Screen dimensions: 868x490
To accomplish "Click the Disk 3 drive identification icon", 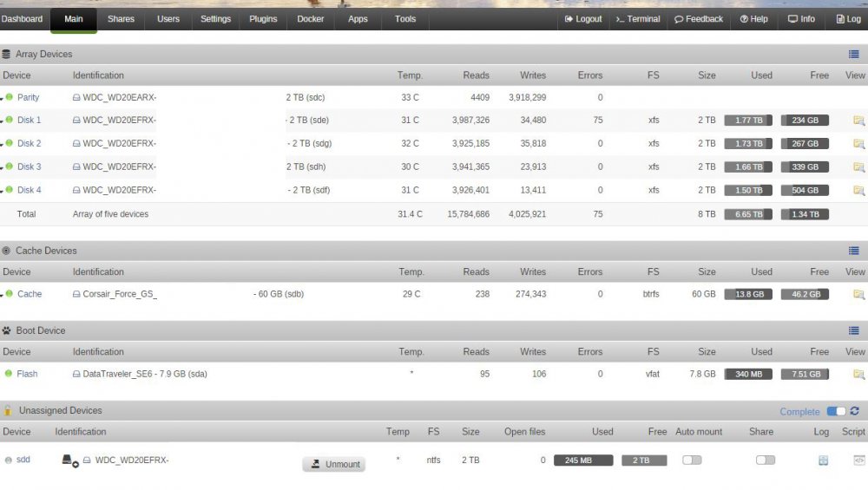I will pyautogui.click(x=76, y=167).
